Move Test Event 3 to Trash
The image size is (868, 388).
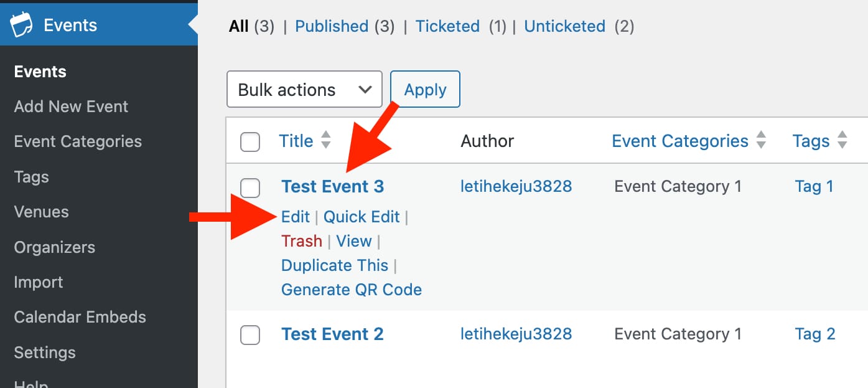302,241
